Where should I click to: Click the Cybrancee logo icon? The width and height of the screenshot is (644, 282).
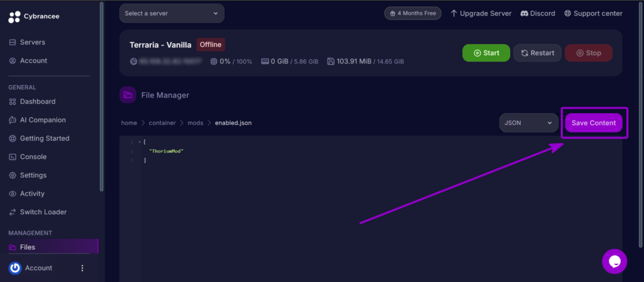pyautogui.click(x=14, y=17)
